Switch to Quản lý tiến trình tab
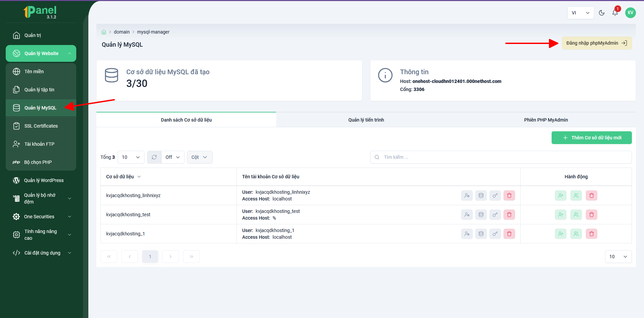 [x=366, y=120]
